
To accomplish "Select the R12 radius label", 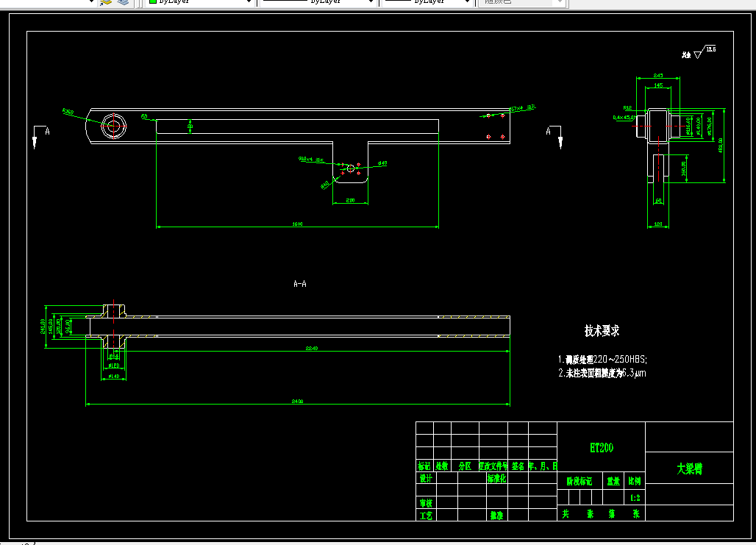I will (x=627, y=108).
